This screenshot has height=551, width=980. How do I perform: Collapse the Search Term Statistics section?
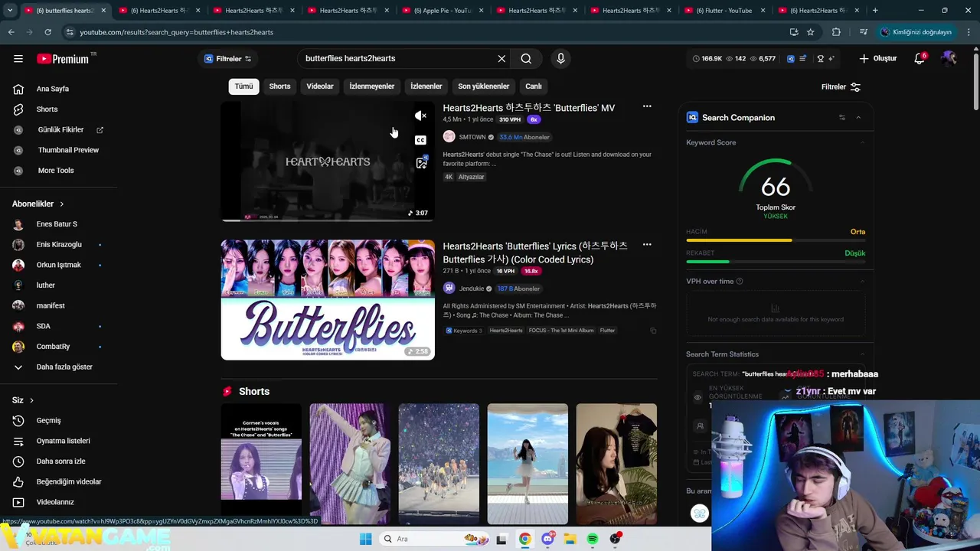point(862,354)
